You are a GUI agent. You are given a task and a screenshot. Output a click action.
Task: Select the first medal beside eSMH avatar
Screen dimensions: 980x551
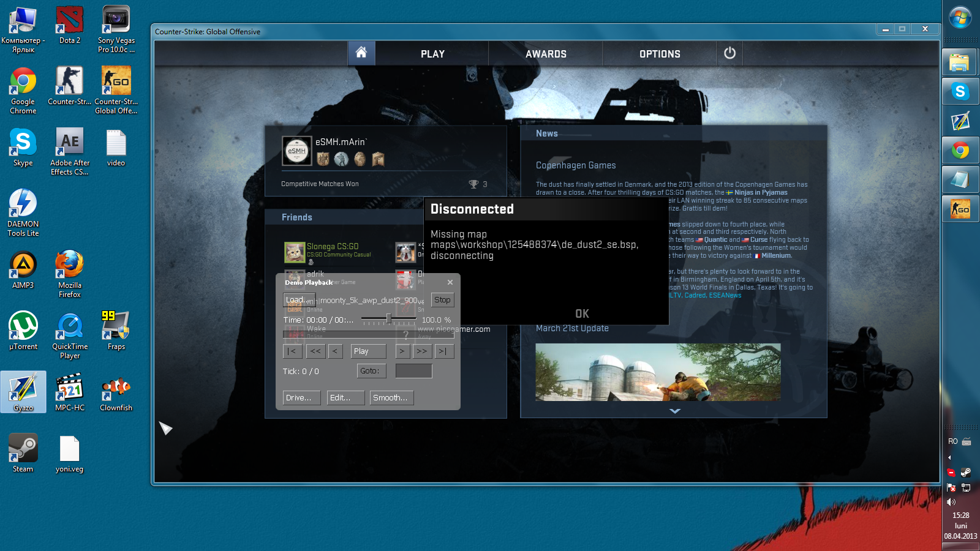[x=323, y=159]
